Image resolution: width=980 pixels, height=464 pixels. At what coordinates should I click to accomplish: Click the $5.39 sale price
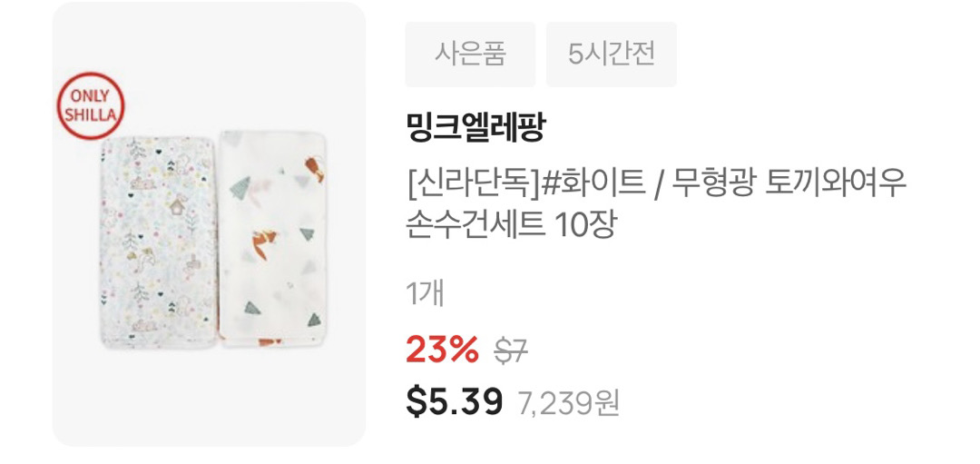tap(455, 400)
